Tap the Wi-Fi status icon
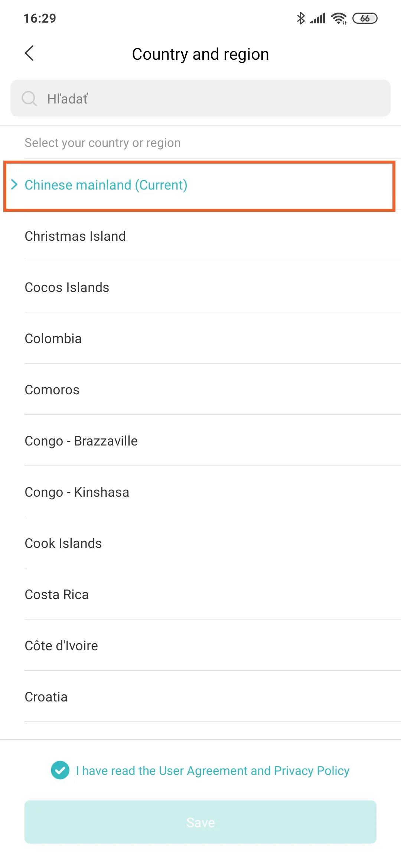 (339, 18)
